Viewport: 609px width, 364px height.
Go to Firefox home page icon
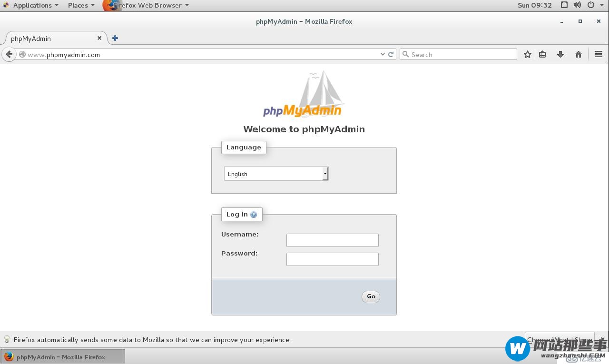point(579,54)
